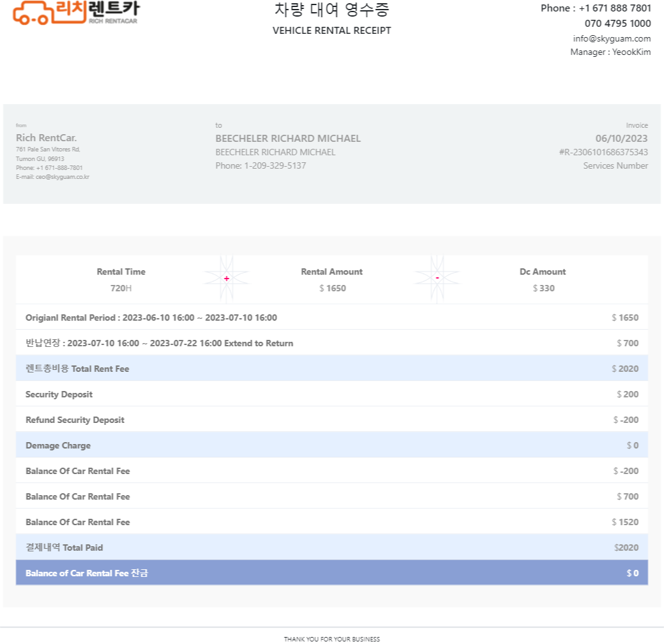
Task: Click the Total Rent Fee row label
Action: point(77,369)
